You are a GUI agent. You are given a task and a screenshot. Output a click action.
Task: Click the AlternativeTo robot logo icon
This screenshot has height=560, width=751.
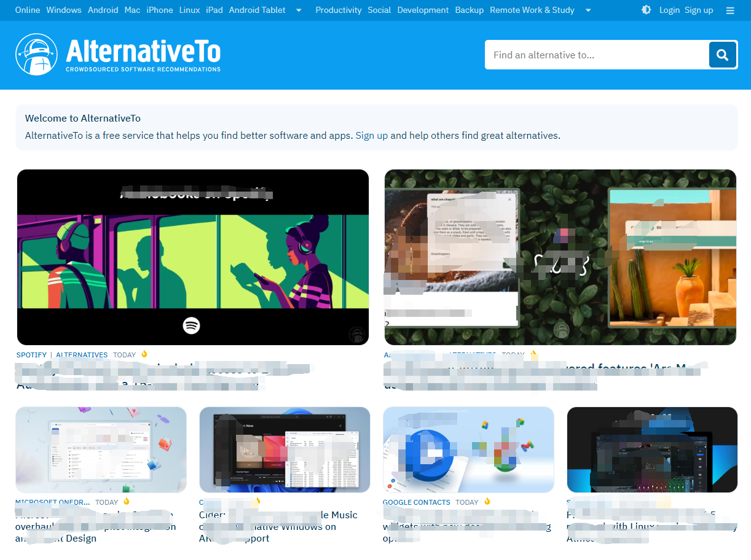37,55
